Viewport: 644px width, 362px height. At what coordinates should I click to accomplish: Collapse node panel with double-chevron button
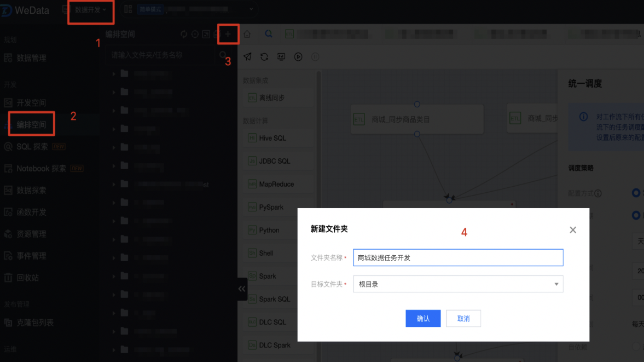(242, 289)
